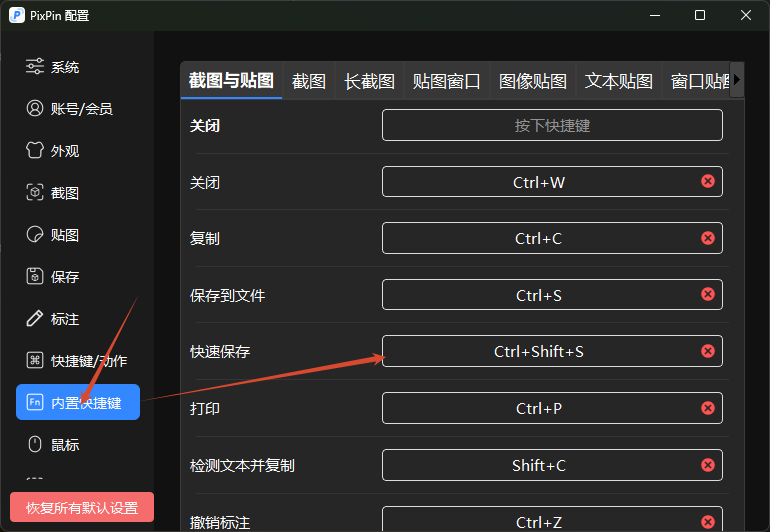This screenshot has height=532, width=770.
Task: Edit the Ctrl+Shift+S field for 快速保存
Action: (552, 351)
